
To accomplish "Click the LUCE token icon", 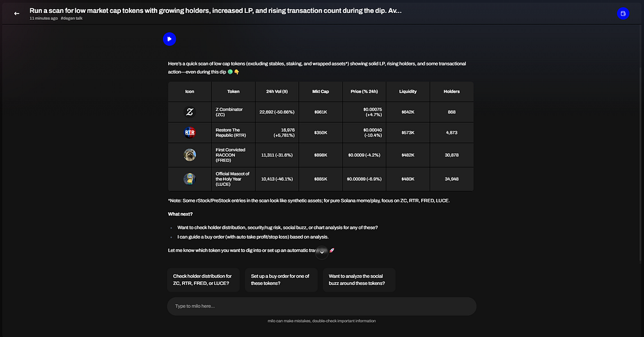I will [x=189, y=179].
